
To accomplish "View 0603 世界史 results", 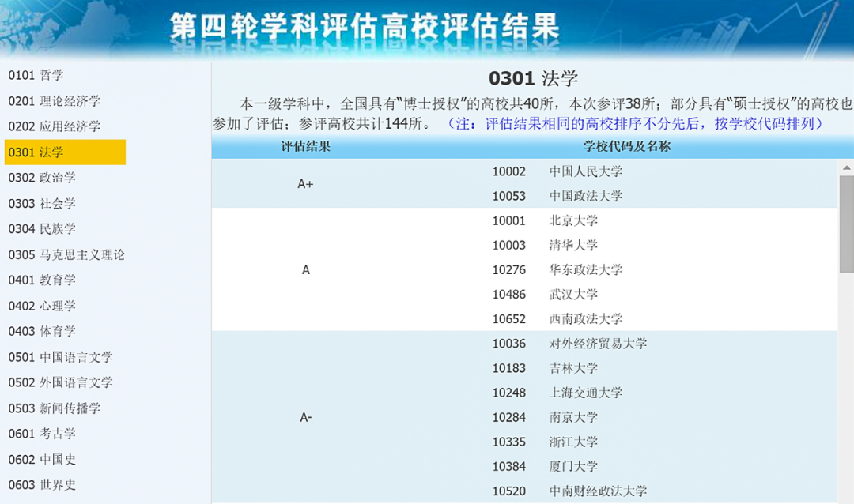I will click(x=42, y=484).
